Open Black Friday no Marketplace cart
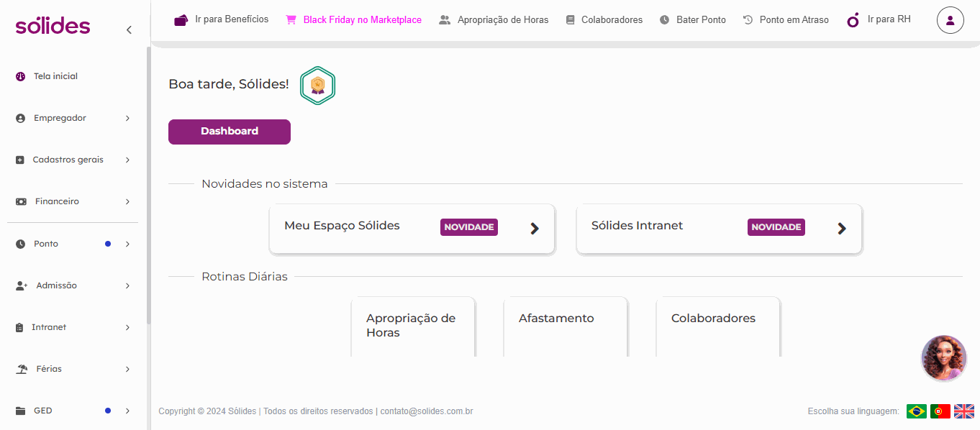 click(291, 20)
